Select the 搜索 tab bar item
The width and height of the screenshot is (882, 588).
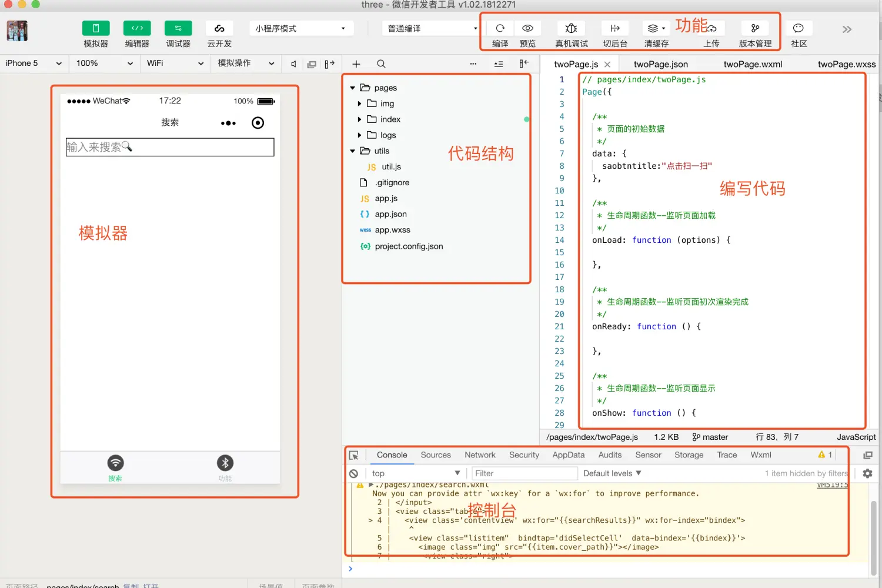pos(115,468)
